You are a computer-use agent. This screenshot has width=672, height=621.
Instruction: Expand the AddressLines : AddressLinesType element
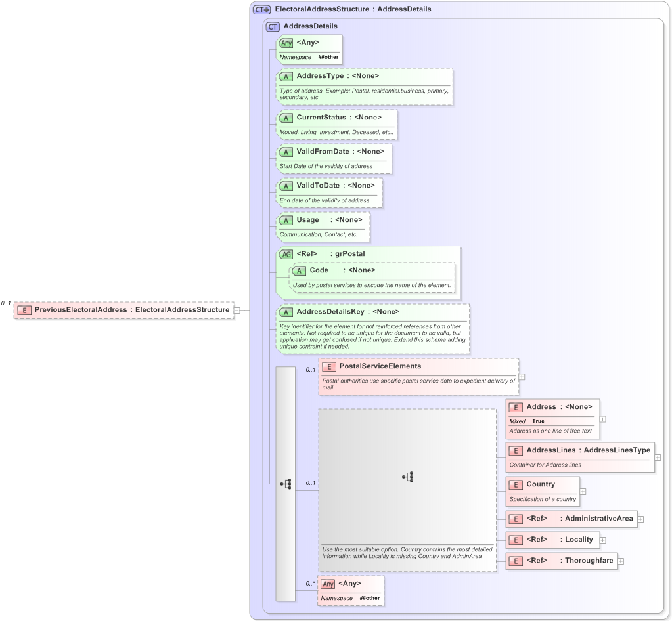coord(658,457)
